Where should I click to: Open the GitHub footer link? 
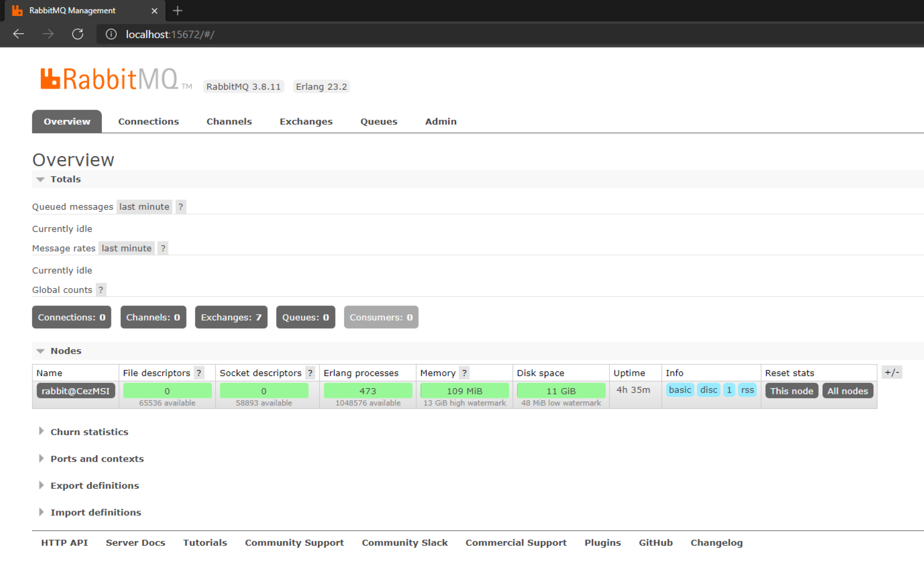656,543
